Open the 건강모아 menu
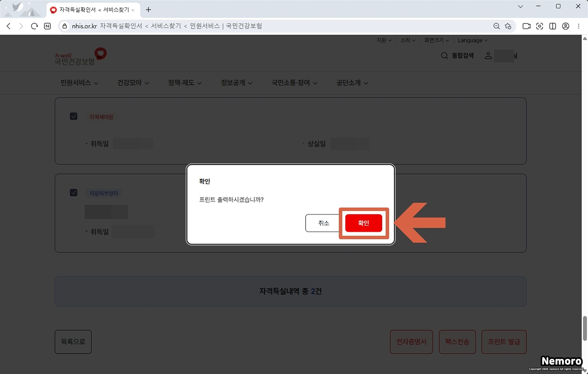588x374 pixels. (133, 83)
